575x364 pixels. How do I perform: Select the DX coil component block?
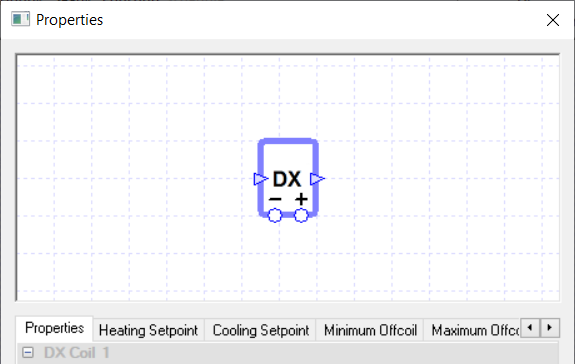[288, 178]
